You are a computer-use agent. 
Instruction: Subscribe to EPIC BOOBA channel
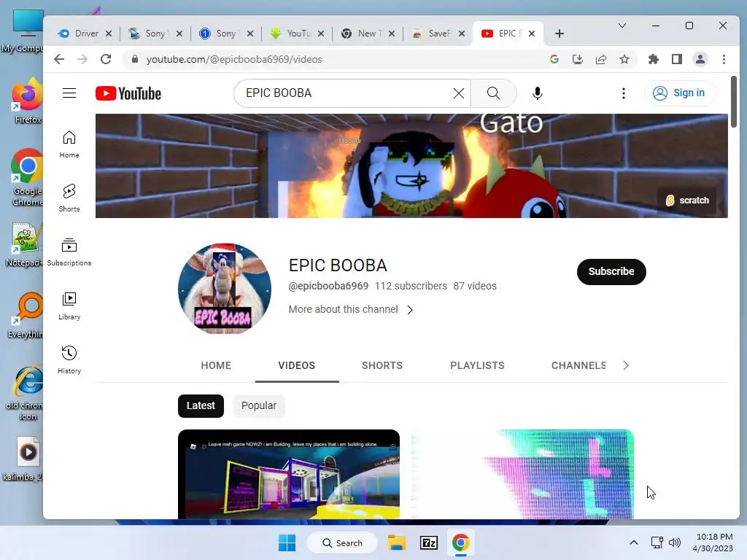coord(611,271)
